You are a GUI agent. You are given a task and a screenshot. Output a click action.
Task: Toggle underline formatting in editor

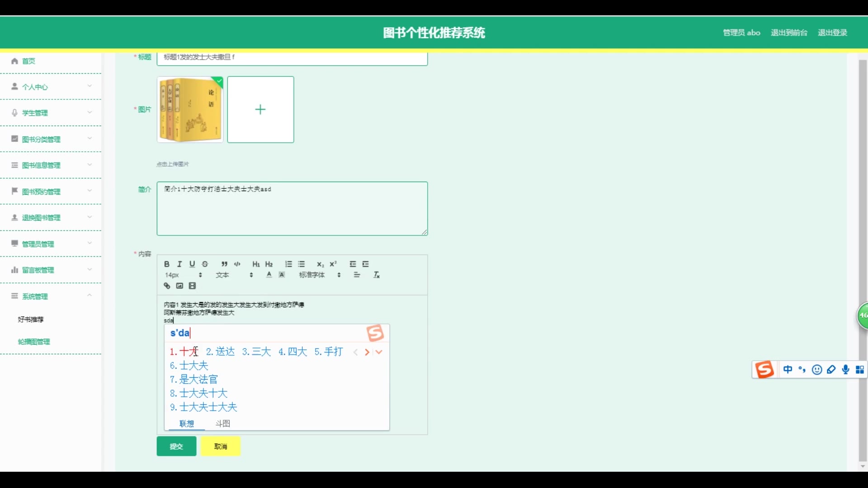[192, 264]
